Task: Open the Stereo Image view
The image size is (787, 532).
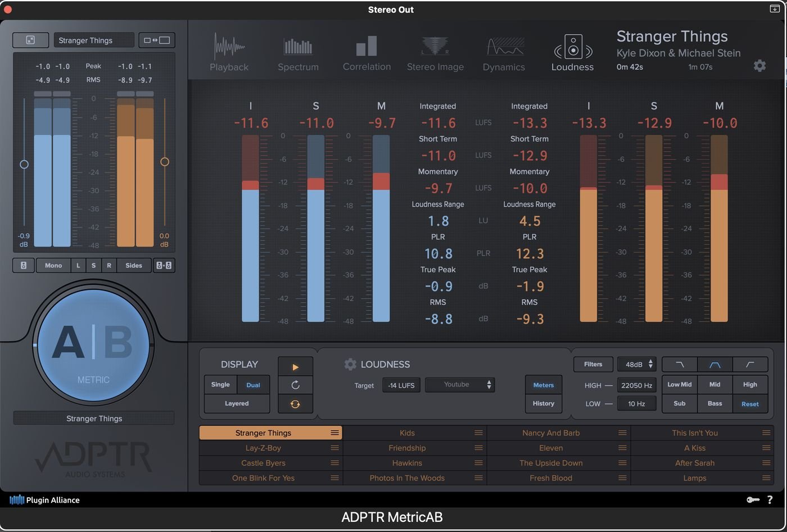Action: 435,53
